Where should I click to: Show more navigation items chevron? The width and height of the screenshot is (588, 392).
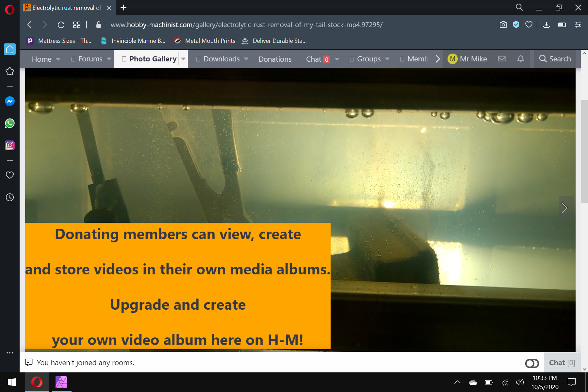click(x=438, y=59)
